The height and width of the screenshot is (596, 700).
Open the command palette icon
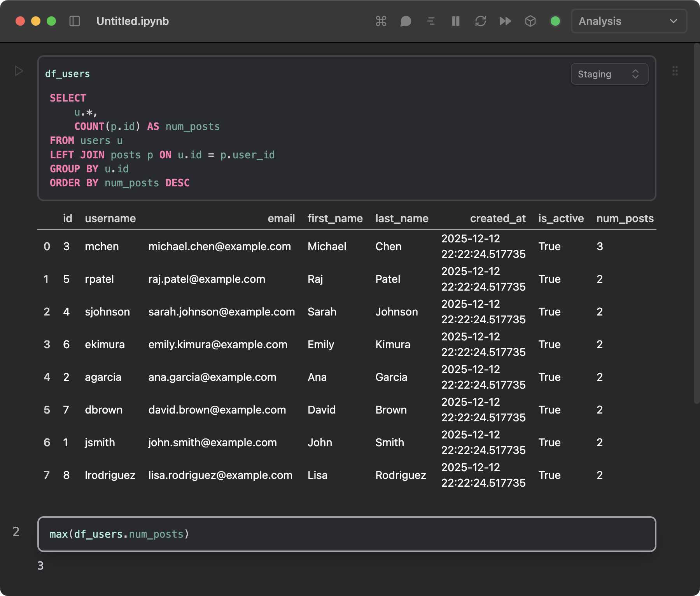coord(381,21)
